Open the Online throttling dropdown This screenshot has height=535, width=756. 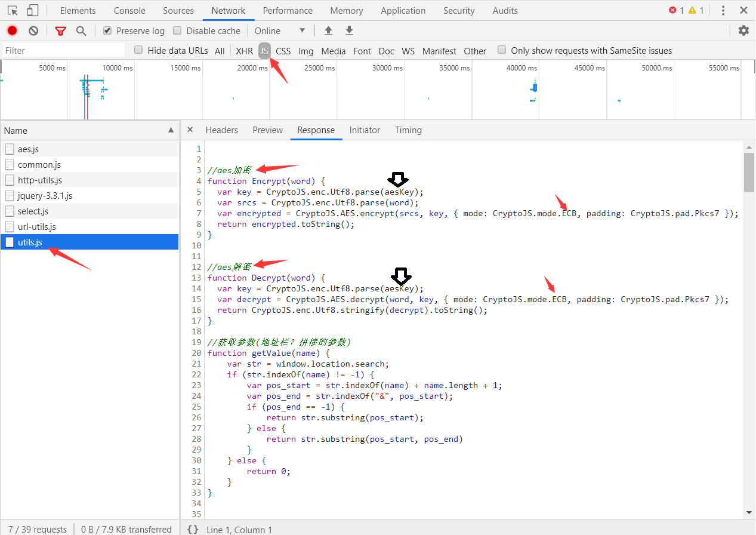click(280, 30)
